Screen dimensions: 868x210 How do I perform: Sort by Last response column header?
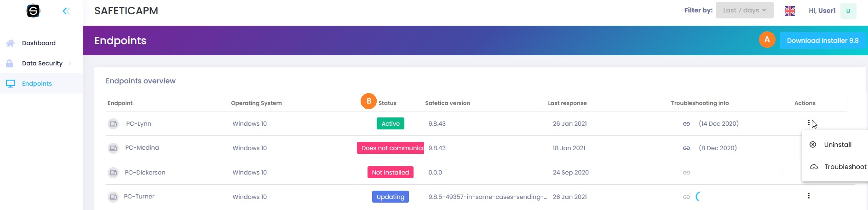(x=567, y=103)
